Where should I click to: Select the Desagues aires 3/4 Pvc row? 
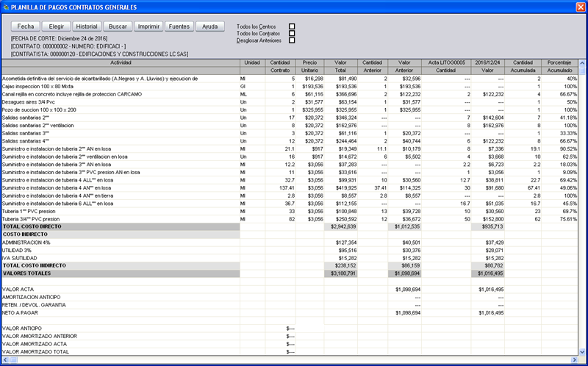pyautogui.click(x=29, y=101)
